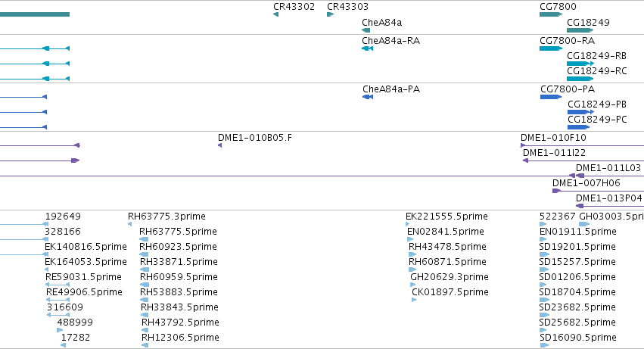Select the CheA84a-RA transcript glyph
The image size is (644, 349).
(x=367, y=48)
